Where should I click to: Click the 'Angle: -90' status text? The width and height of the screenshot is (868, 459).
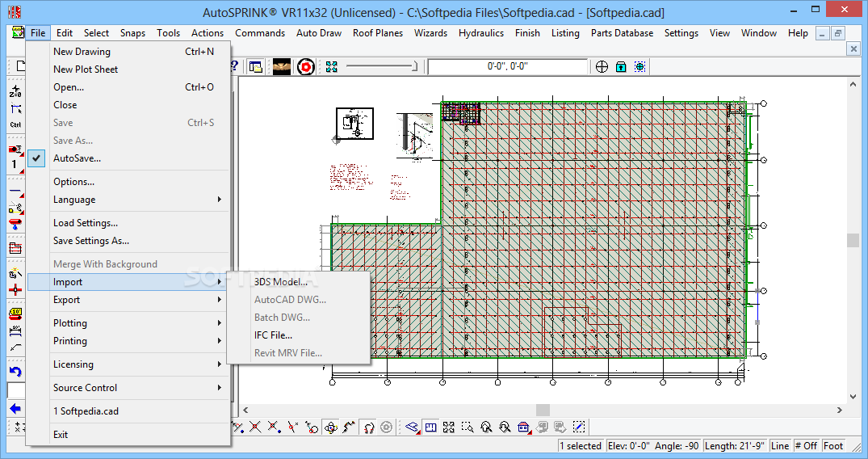(x=677, y=446)
